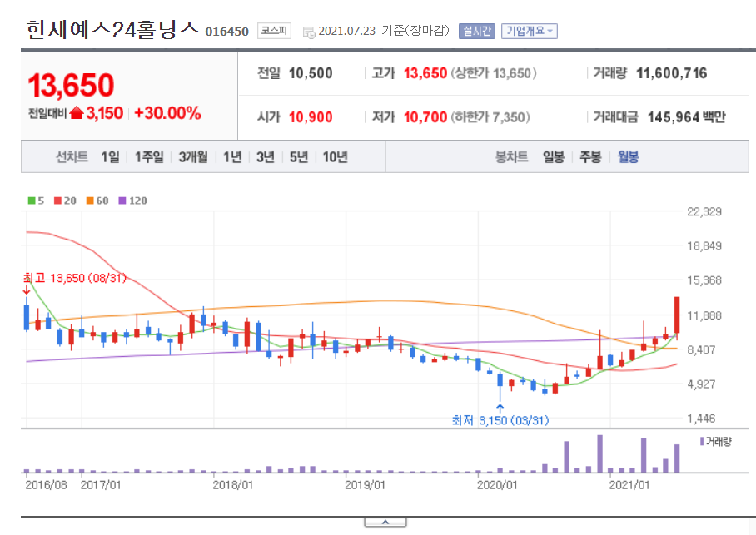Screen dimensions: 756x535
Task: Click the +30.00% change rate
Action: [x=167, y=113]
